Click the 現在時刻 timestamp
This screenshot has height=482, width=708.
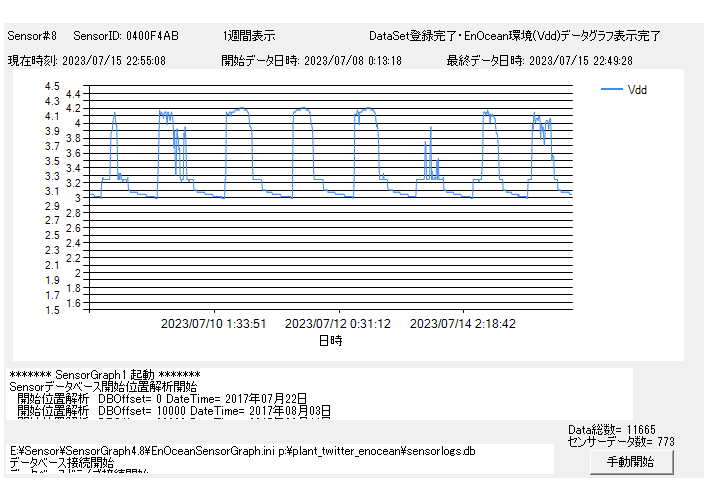[87, 60]
